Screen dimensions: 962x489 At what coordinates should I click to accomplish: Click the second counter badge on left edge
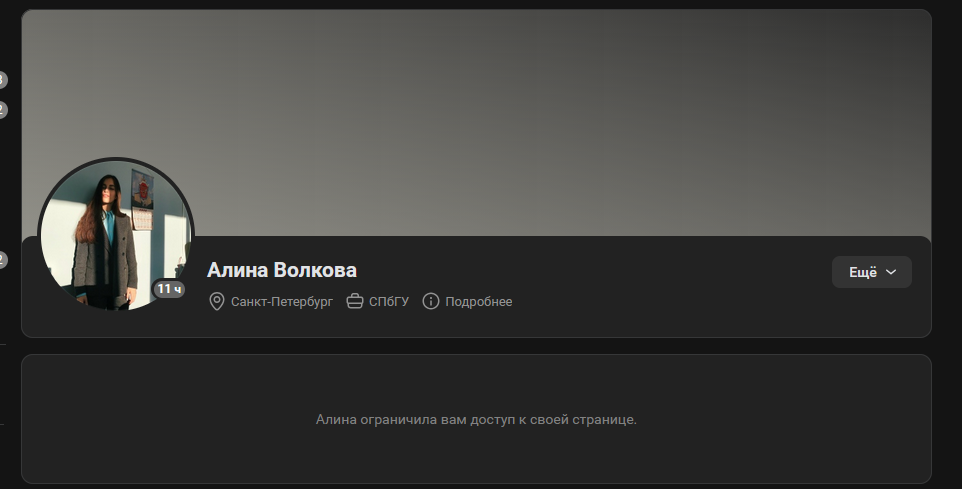tap(2, 110)
